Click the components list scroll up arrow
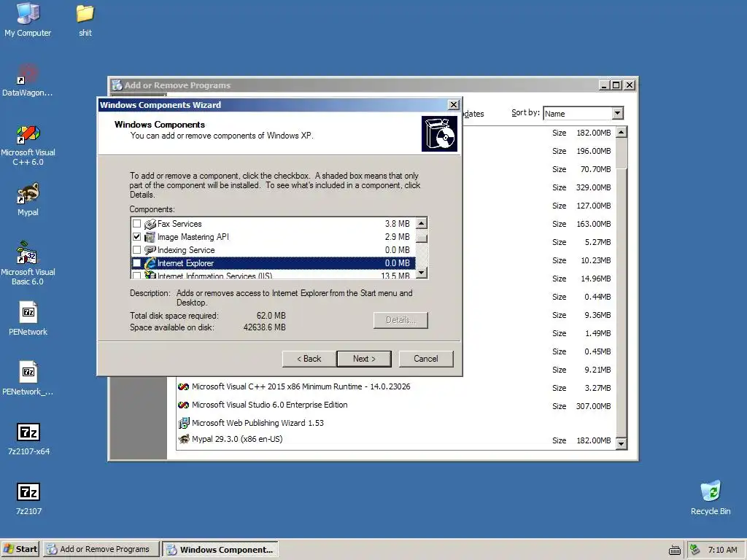The image size is (747, 560). 421,223
